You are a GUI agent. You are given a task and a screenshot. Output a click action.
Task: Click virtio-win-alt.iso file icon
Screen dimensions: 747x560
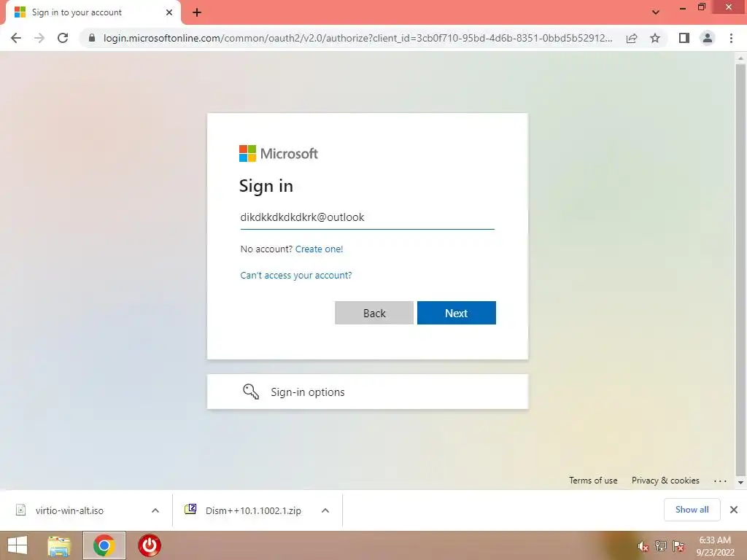(21, 510)
